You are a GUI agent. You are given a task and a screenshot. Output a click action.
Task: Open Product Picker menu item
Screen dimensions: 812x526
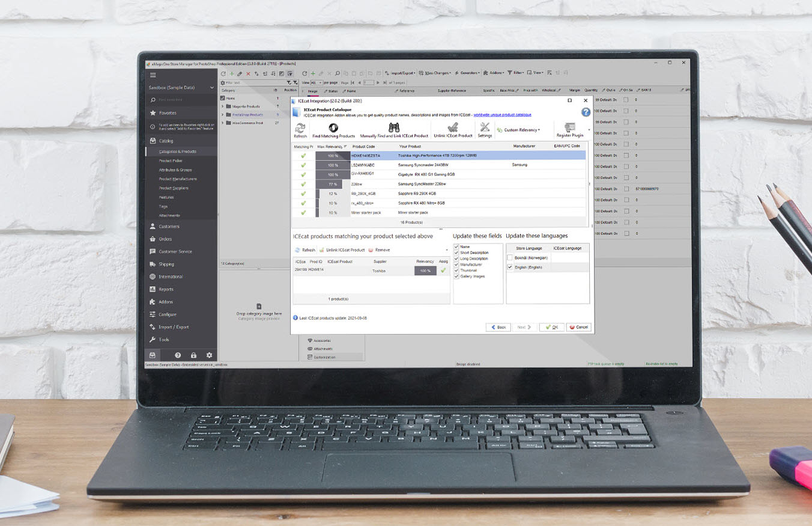click(171, 161)
